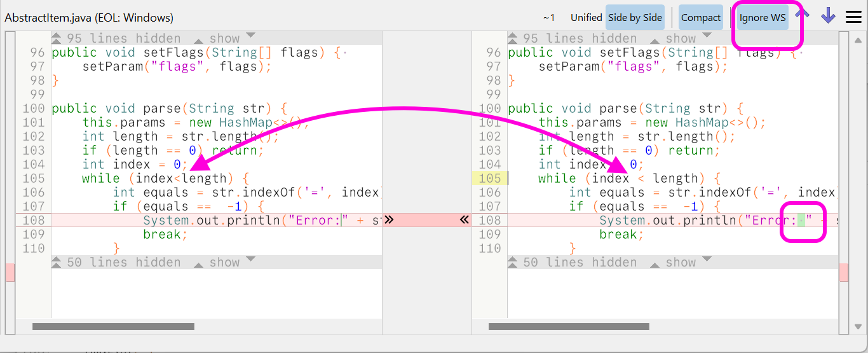
Task: Copy line 108 change to left with « arrow
Action: pos(465,219)
